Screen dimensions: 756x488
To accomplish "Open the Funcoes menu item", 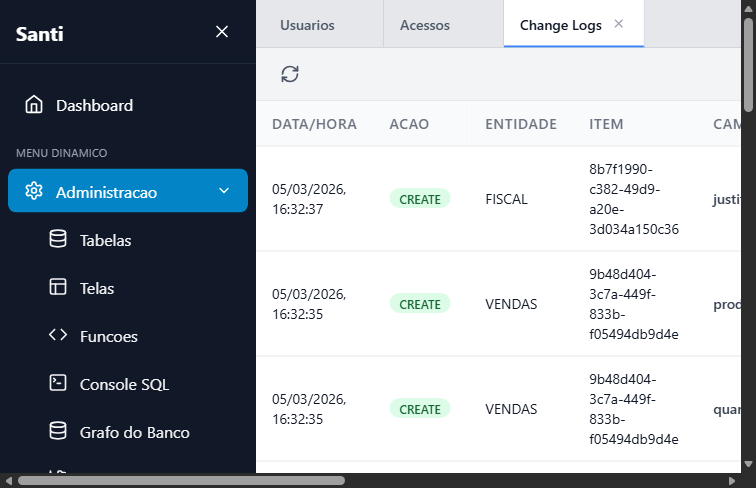I will click(128, 336).
